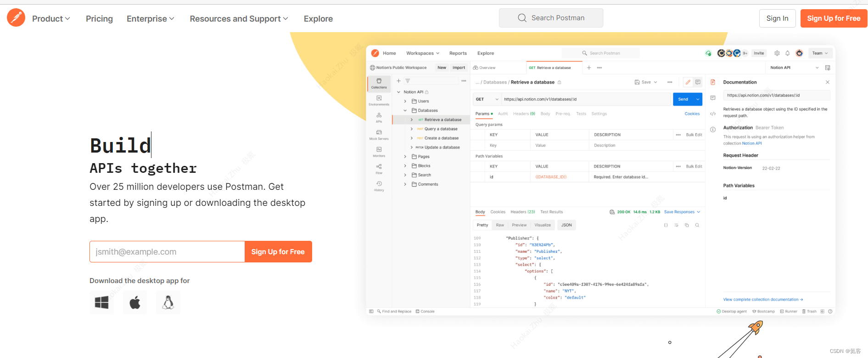
Task: Open the Team dropdown in the app
Action: pos(820,53)
